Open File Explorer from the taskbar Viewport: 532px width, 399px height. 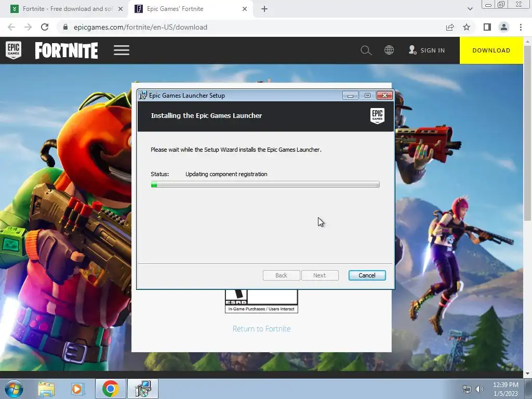point(46,389)
